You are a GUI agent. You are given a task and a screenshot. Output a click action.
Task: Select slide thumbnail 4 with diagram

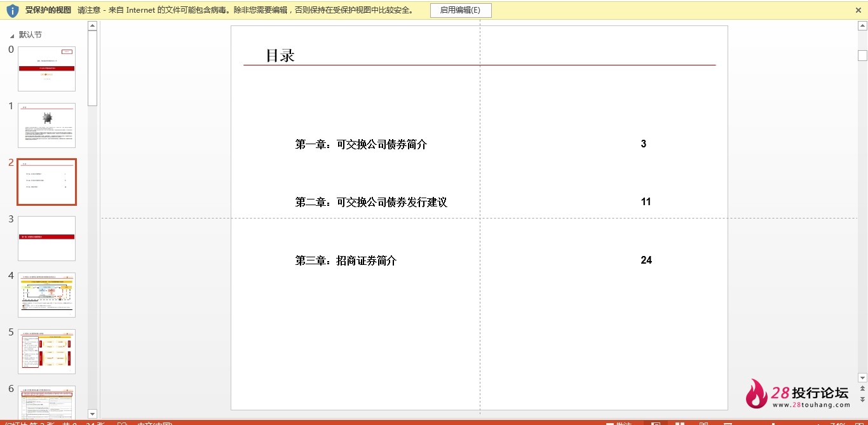click(46, 295)
